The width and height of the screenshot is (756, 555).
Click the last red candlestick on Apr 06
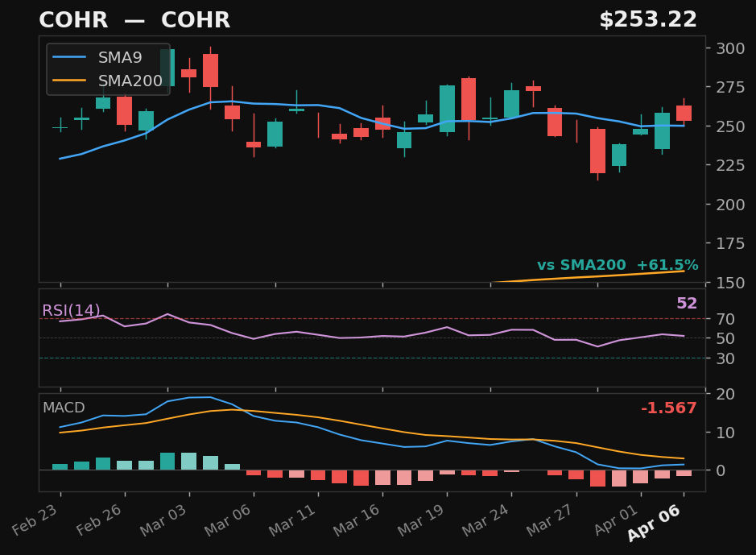(684, 113)
